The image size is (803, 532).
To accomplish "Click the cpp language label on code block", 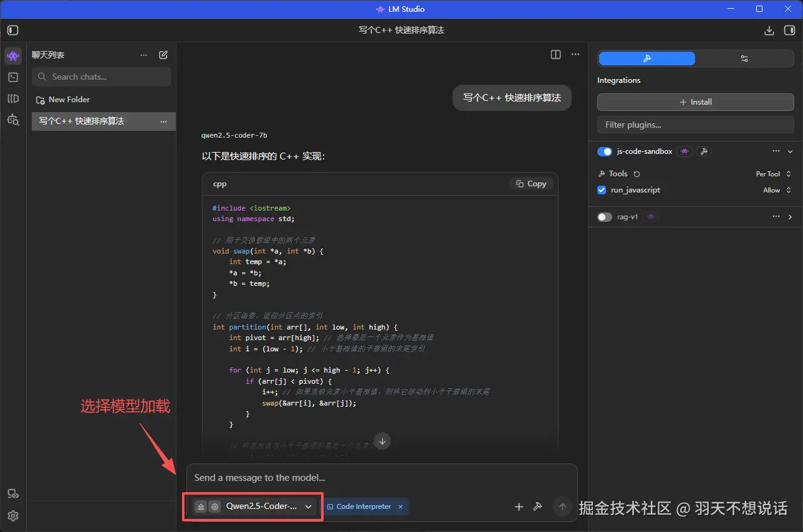I will [219, 184].
